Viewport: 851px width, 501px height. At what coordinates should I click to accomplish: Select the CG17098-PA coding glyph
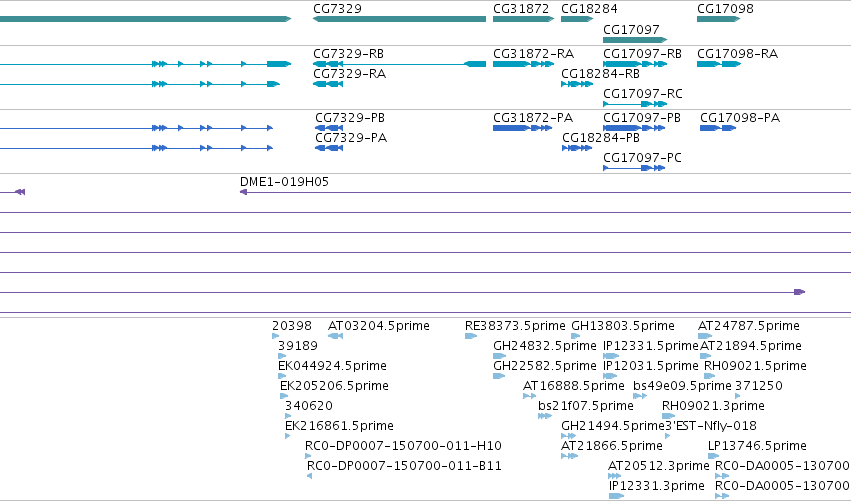tap(718, 128)
